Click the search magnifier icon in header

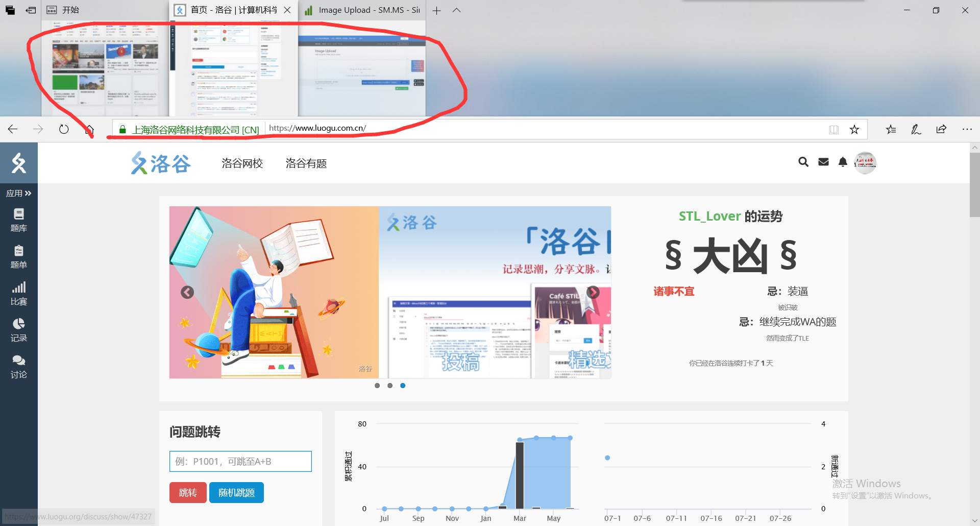click(803, 162)
